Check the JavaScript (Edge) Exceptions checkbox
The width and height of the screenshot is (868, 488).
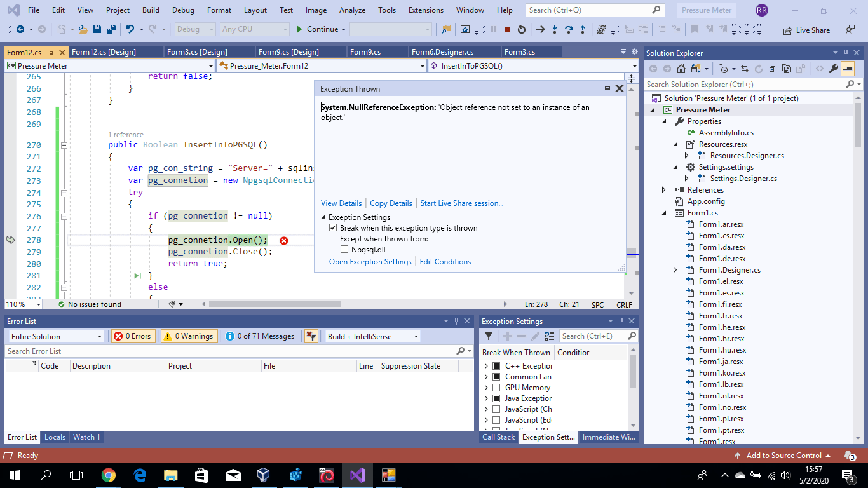click(496, 420)
